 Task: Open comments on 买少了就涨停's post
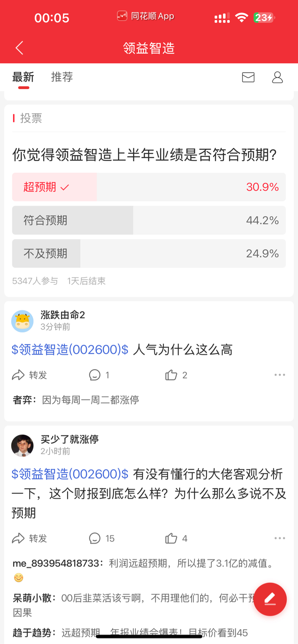[102, 538]
